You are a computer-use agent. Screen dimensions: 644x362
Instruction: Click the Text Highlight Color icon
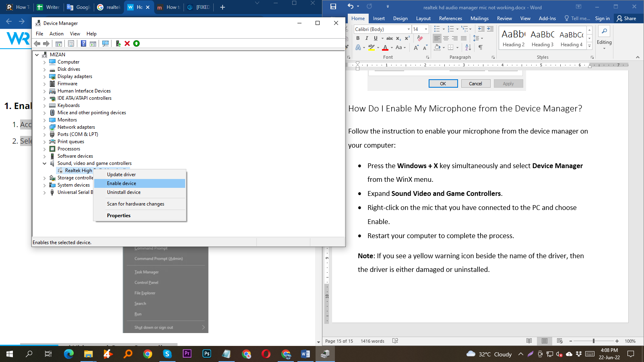click(371, 47)
